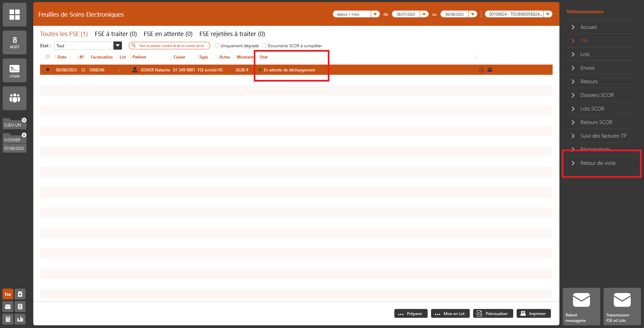Select the radio dot on the 06/08/2025 row
644x328 pixels.
point(48,70)
